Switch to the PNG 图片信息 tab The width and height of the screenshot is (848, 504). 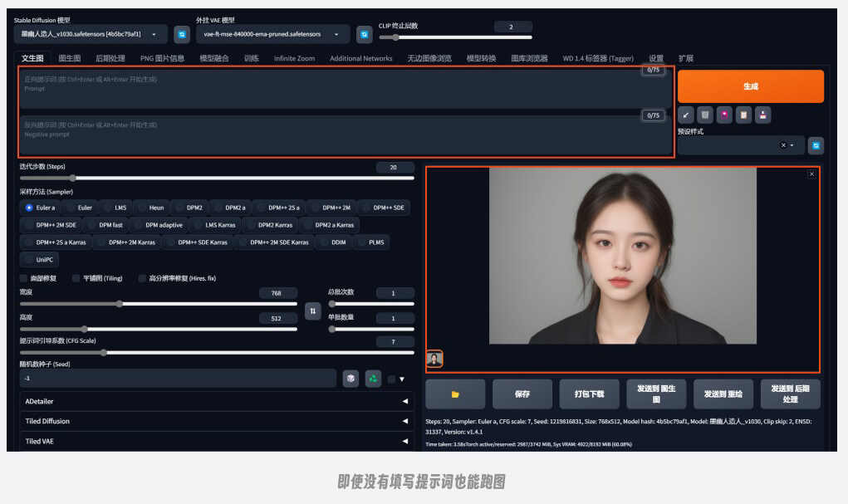pyautogui.click(x=162, y=58)
